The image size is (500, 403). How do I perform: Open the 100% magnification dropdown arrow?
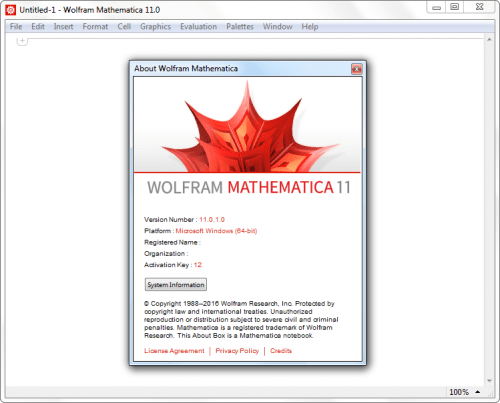(x=478, y=392)
